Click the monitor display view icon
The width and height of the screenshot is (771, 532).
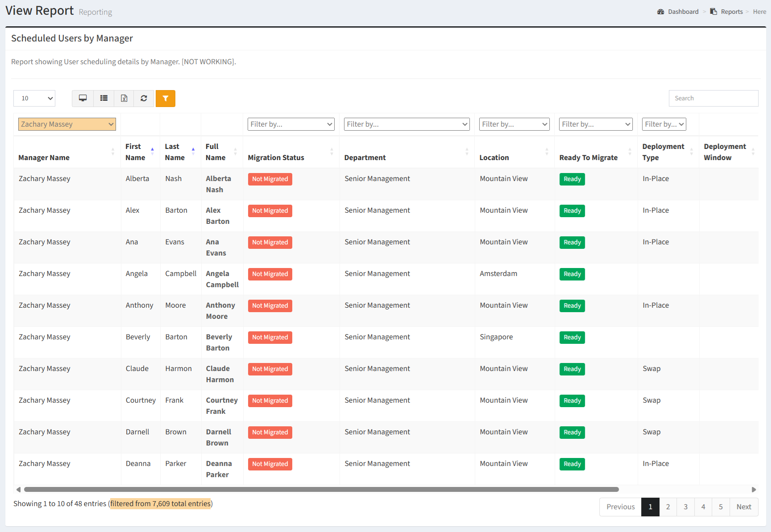pos(83,98)
